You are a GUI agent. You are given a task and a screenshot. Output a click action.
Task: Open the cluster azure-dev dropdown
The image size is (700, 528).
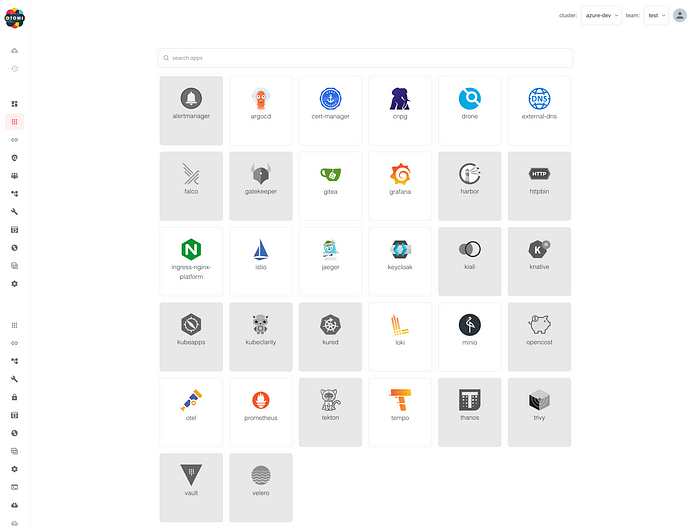(601, 15)
